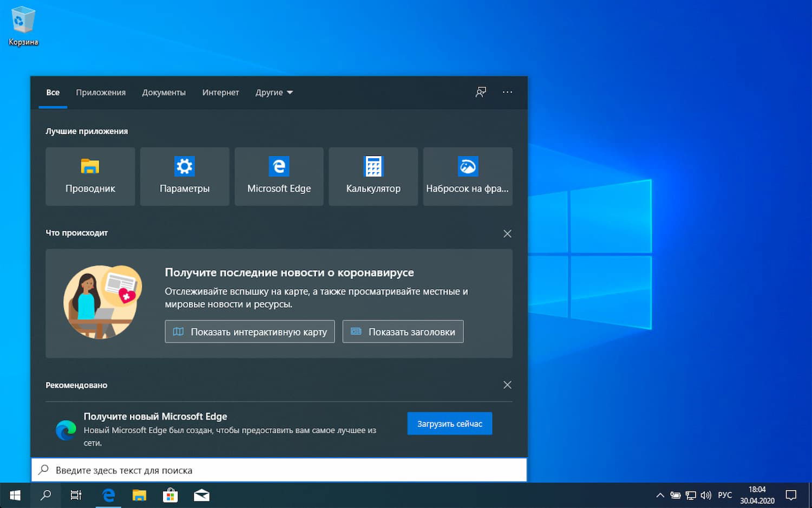Launch Калькулятор app
This screenshot has height=508, width=812.
(x=372, y=176)
